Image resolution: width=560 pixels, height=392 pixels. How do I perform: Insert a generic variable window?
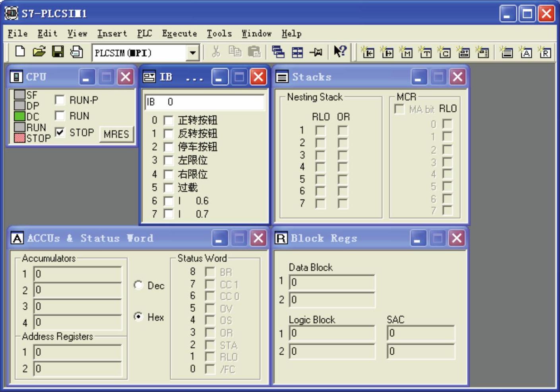(463, 52)
